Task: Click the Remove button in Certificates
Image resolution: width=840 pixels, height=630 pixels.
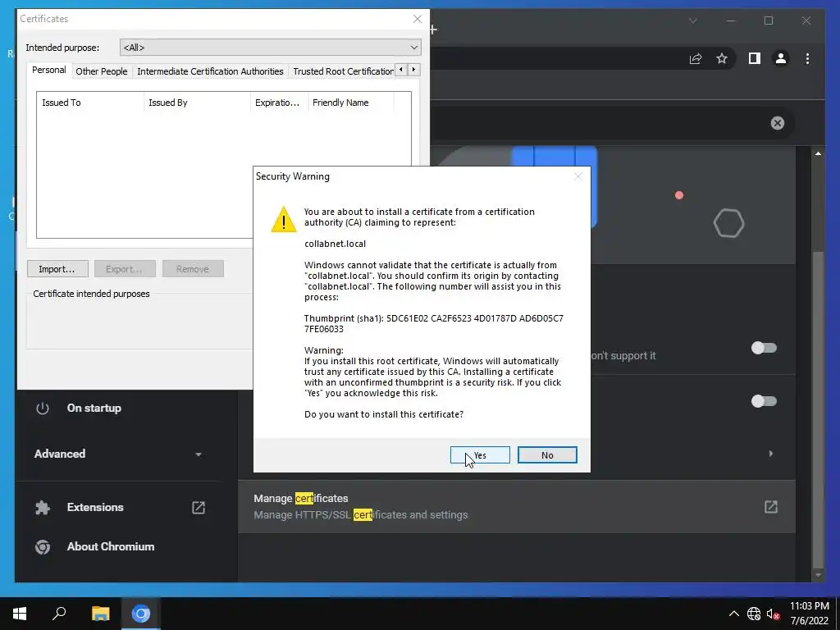Action: coord(193,269)
